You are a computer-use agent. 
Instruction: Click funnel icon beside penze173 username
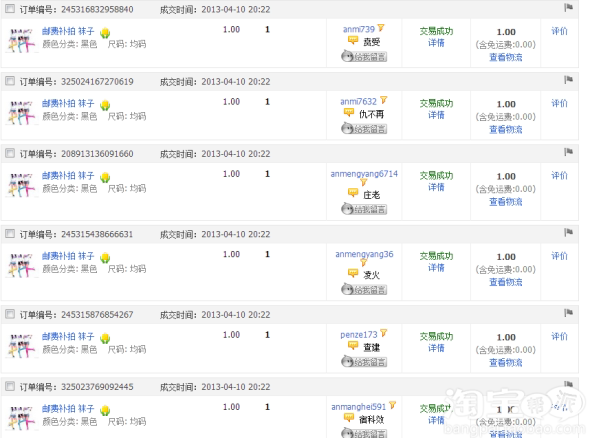click(383, 333)
